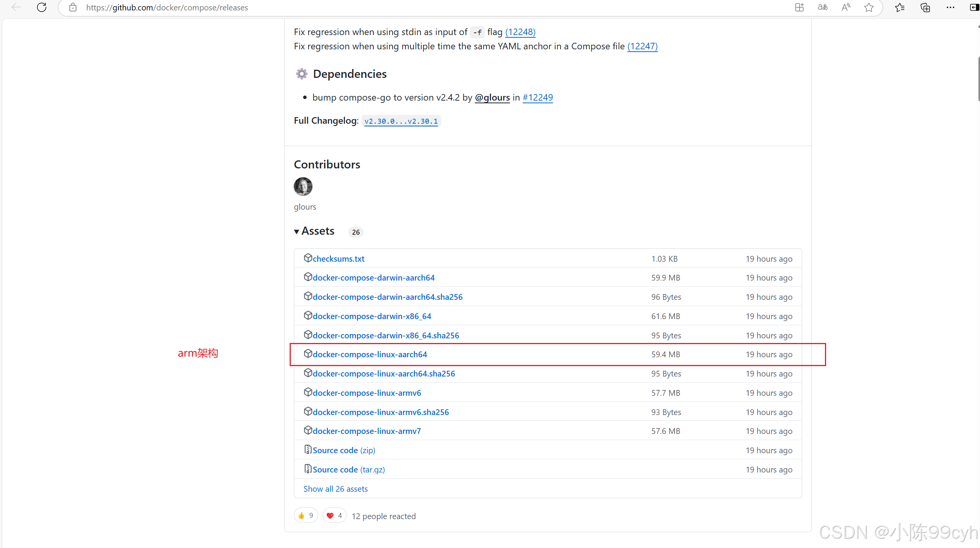
Task: View site security info via the lock icon
Action: 73,7
